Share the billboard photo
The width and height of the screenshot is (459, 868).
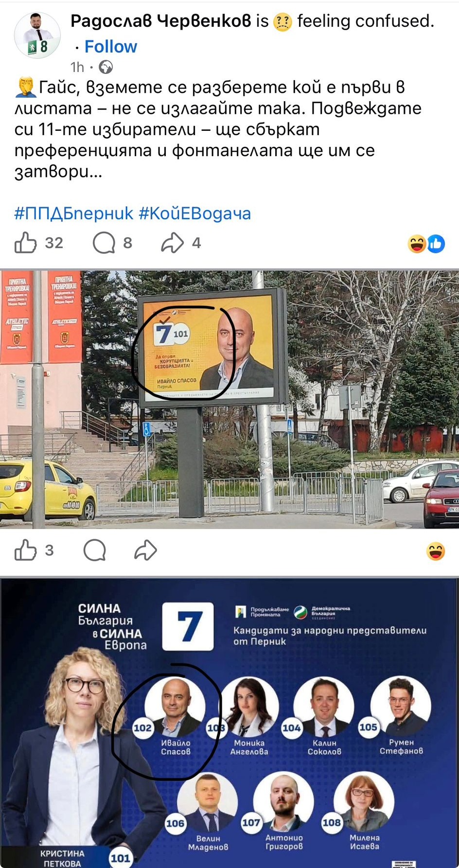(145, 550)
